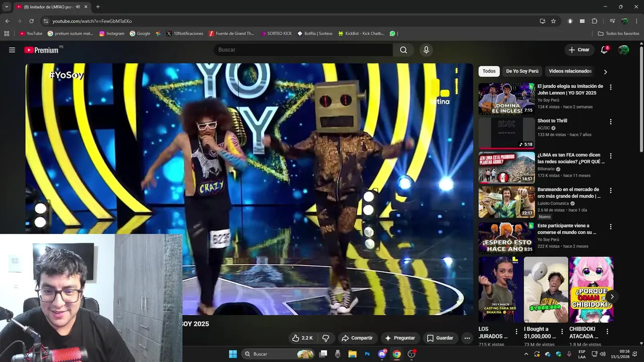The width and height of the screenshot is (644, 362).
Task: Focus the YouTube Buscar search field
Action: click(303, 50)
